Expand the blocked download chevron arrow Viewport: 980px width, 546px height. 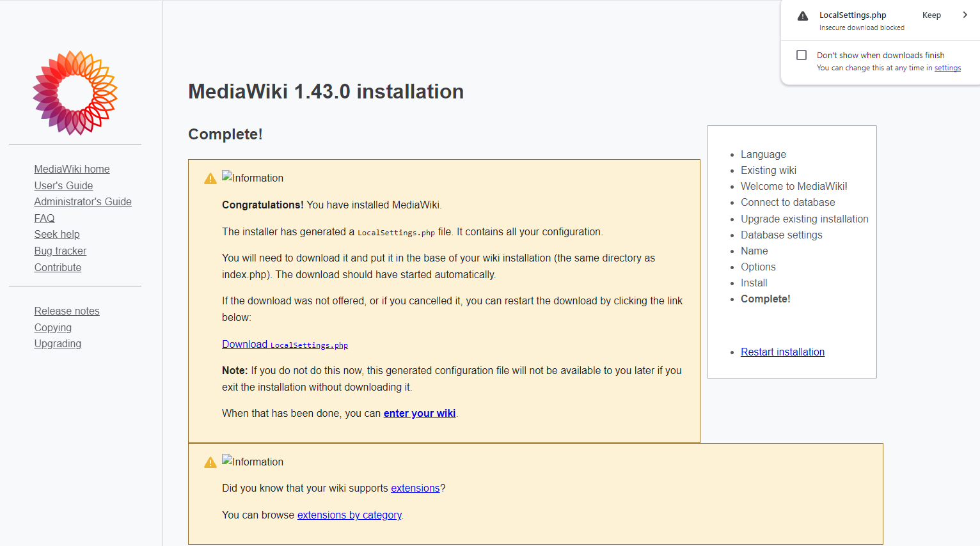(x=965, y=15)
